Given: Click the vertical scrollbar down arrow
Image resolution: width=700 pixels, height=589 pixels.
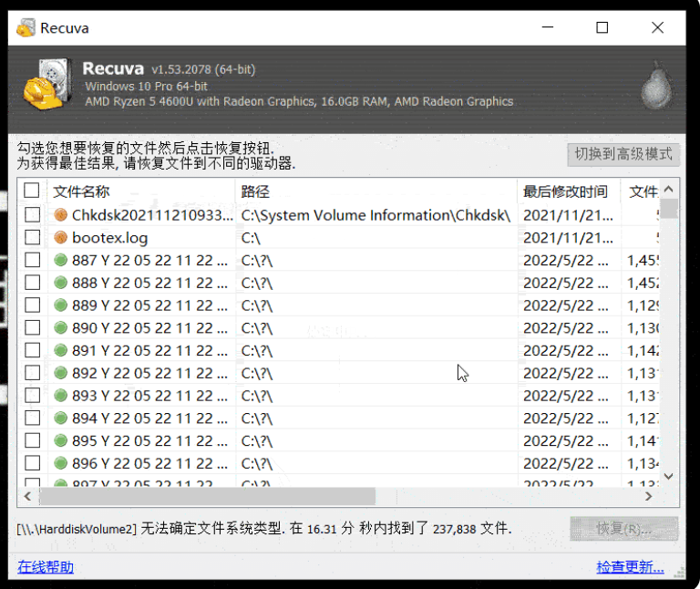Looking at the screenshot, I should pyautogui.click(x=669, y=476).
